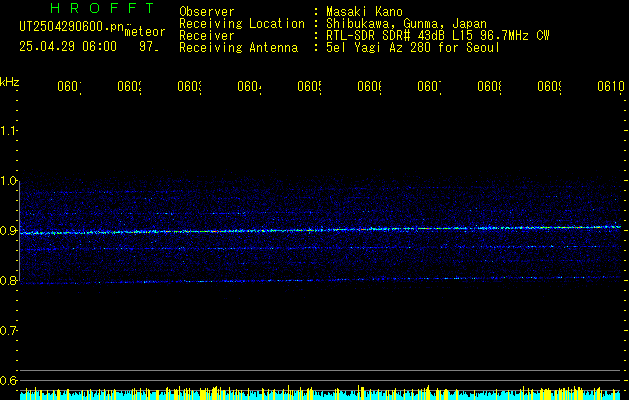Click the Receiver label
This screenshot has width=629, height=400.
pos(207,36)
